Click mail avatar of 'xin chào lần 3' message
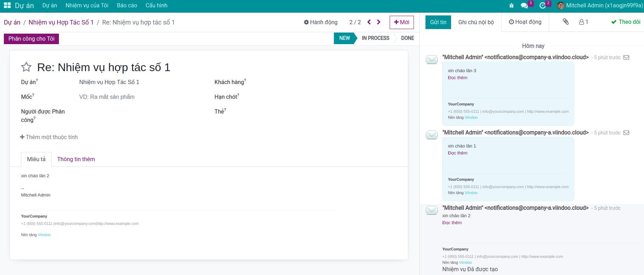Image resolution: width=644 pixels, height=275 pixels. [x=432, y=60]
